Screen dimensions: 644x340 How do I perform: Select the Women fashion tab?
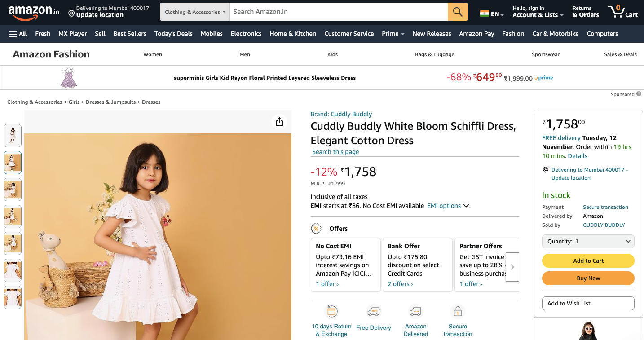click(x=153, y=54)
